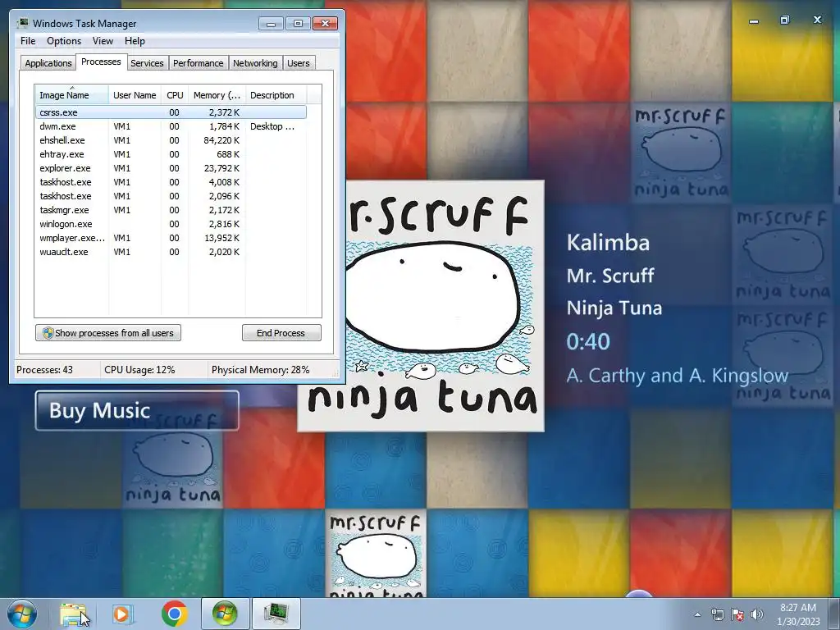The height and width of the screenshot is (630, 840).
Task: Click the Kalimba song title
Action: coord(608,243)
